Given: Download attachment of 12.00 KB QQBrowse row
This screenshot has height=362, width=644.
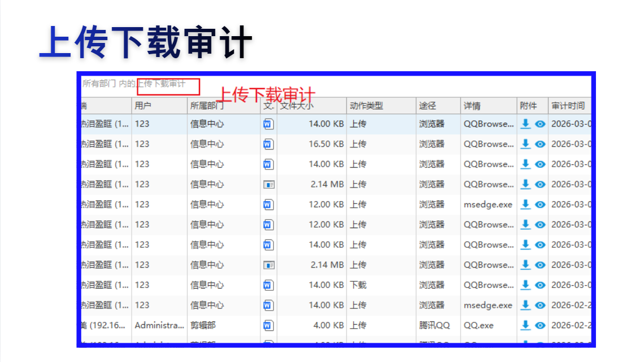Looking at the screenshot, I should click(525, 225).
